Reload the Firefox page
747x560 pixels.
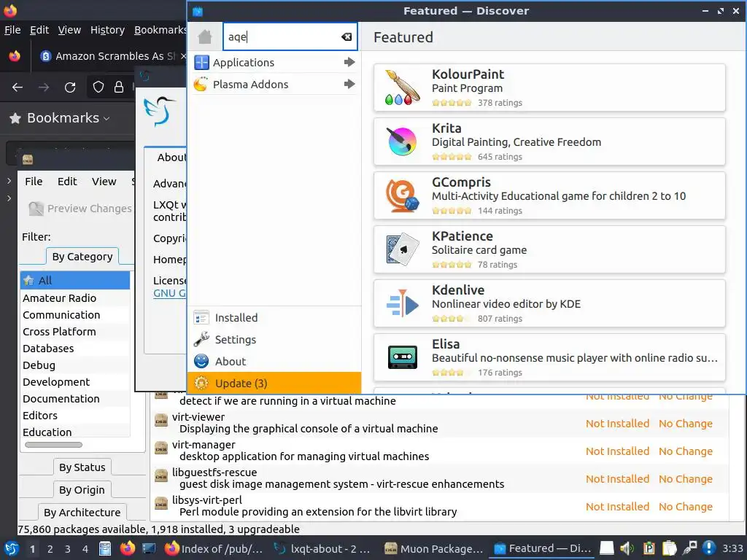(x=70, y=87)
